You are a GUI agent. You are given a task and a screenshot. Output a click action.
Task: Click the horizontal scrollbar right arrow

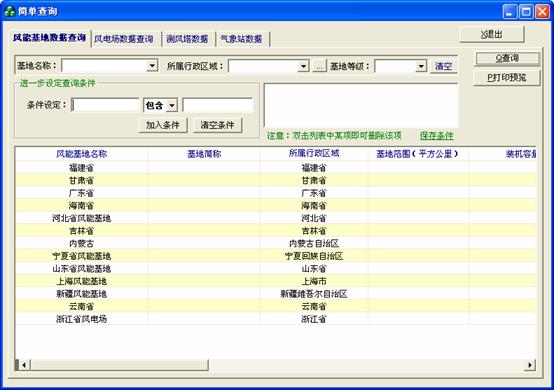pos(530,365)
